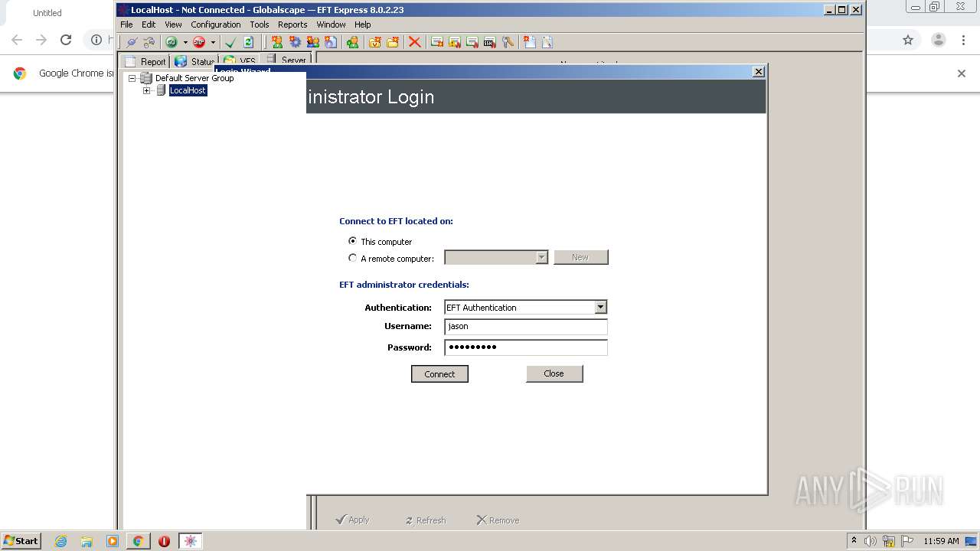Click the connect plug toolbar icon
Screen dimensions: 980x551
(131, 42)
